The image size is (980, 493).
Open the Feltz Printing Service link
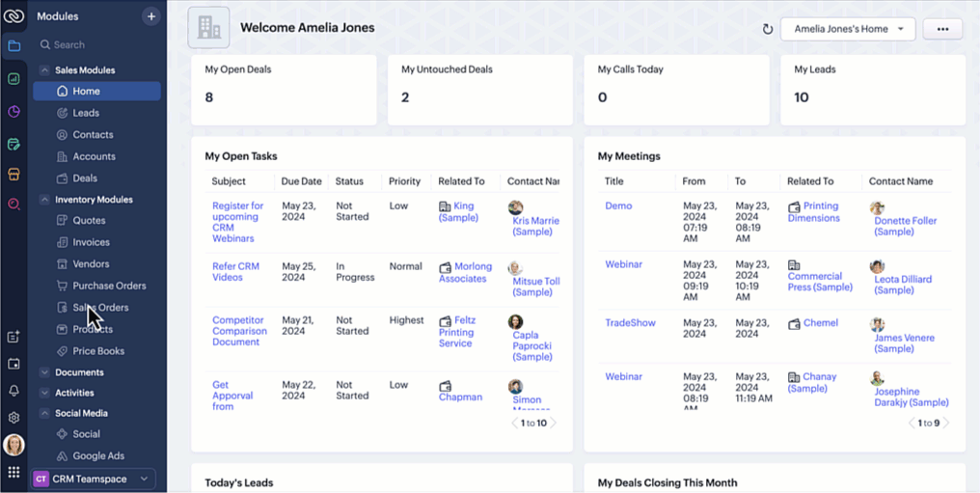point(457,332)
